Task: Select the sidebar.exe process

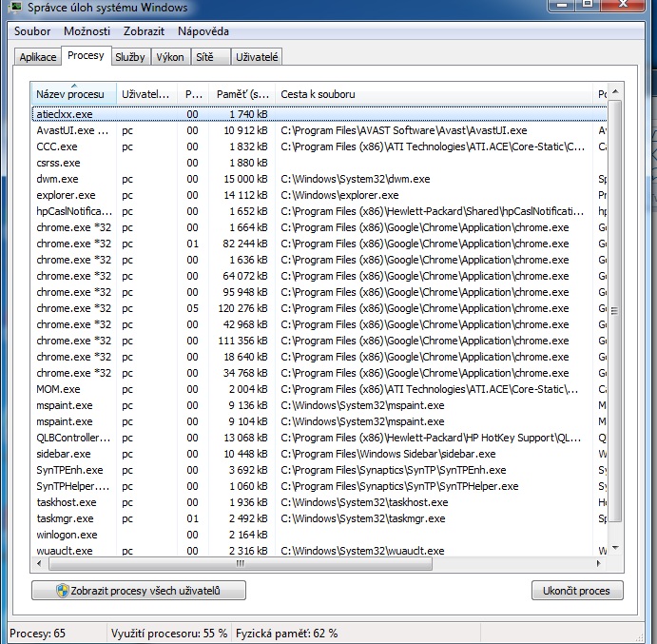Action: pyautogui.click(x=319, y=454)
